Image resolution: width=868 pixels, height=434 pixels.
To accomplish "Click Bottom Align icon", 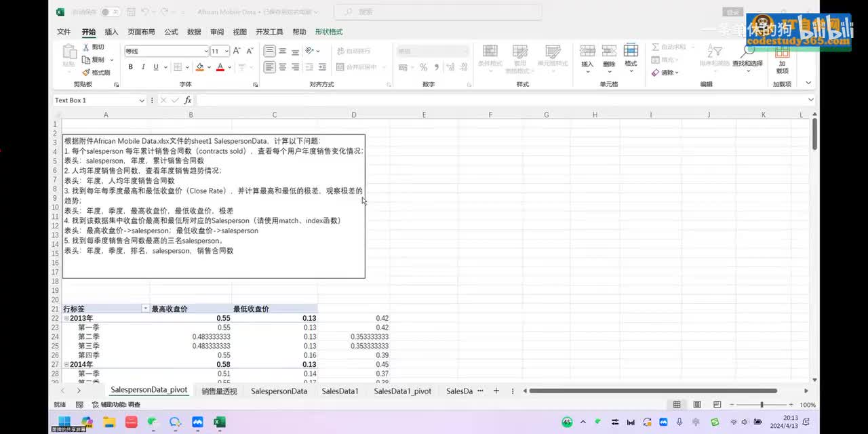I will [x=296, y=51].
